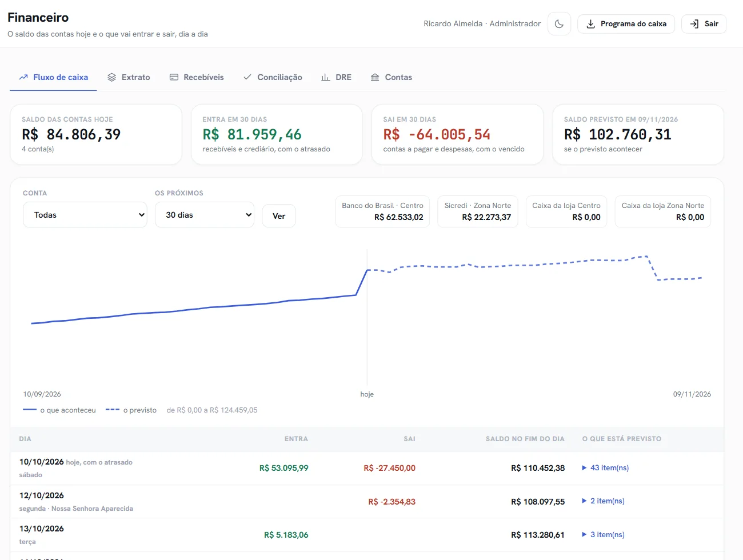
Task: Select the Caixa da loja Centro account card
Action: pos(566,211)
